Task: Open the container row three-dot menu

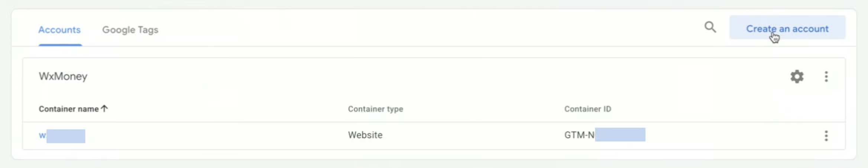Action: 826,136
